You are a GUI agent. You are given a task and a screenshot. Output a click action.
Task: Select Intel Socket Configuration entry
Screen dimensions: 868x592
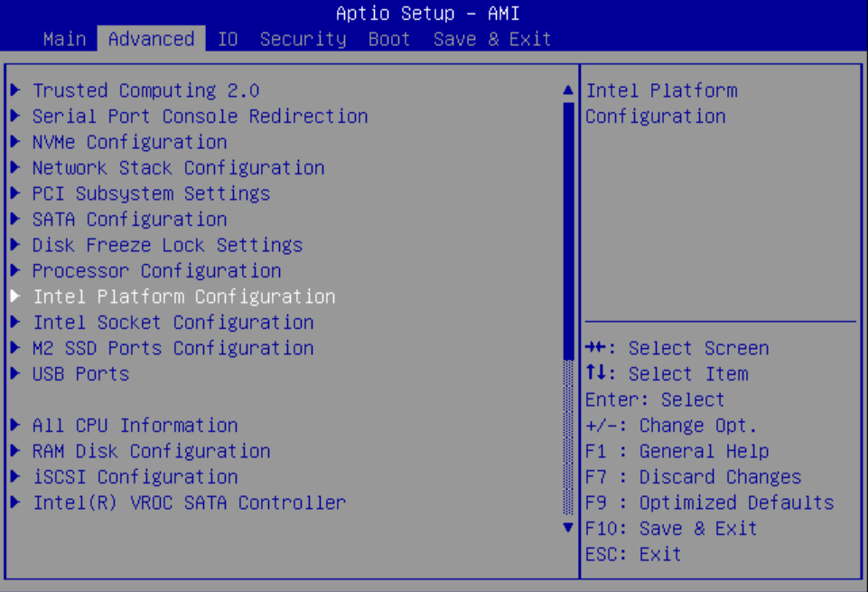[x=173, y=323]
